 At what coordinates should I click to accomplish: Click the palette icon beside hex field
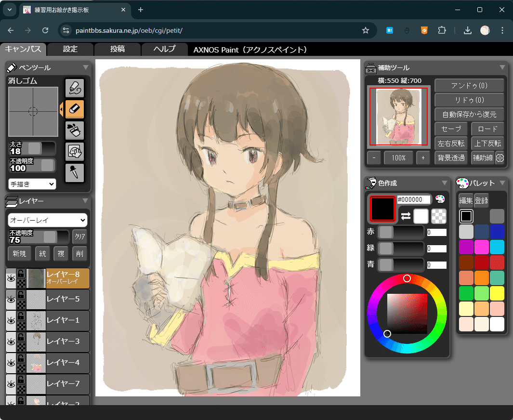[440, 199]
